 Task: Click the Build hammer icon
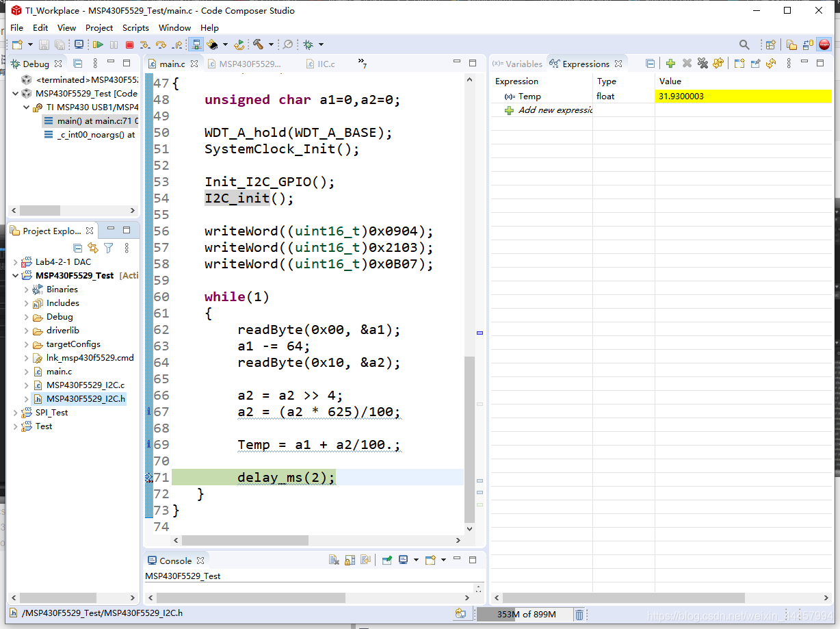pyautogui.click(x=259, y=44)
